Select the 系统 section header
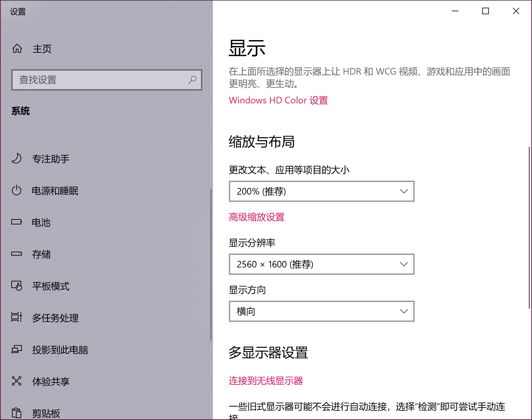 [x=21, y=111]
